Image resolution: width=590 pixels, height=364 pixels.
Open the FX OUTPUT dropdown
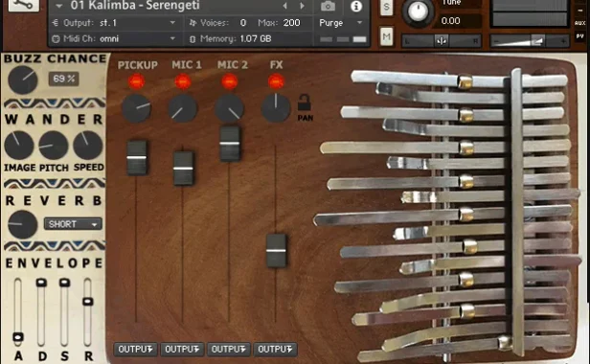click(275, 350)
